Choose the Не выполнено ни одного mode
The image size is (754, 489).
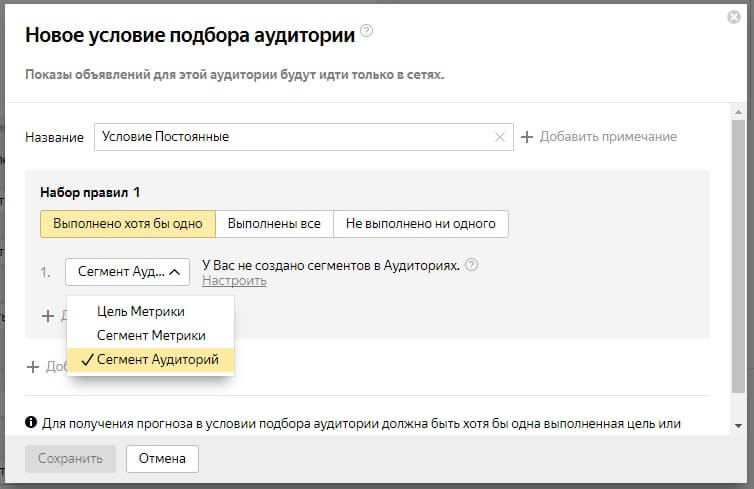[421, 224]
